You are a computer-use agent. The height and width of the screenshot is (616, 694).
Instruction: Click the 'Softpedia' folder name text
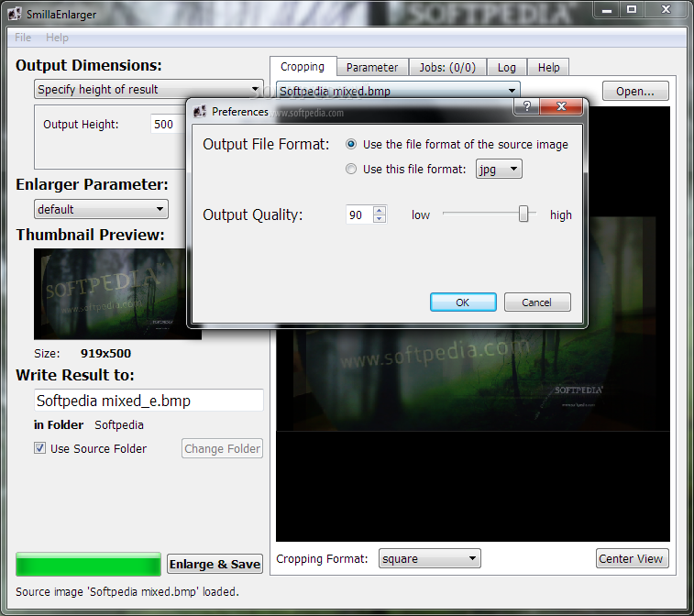[x=119, y=424]
